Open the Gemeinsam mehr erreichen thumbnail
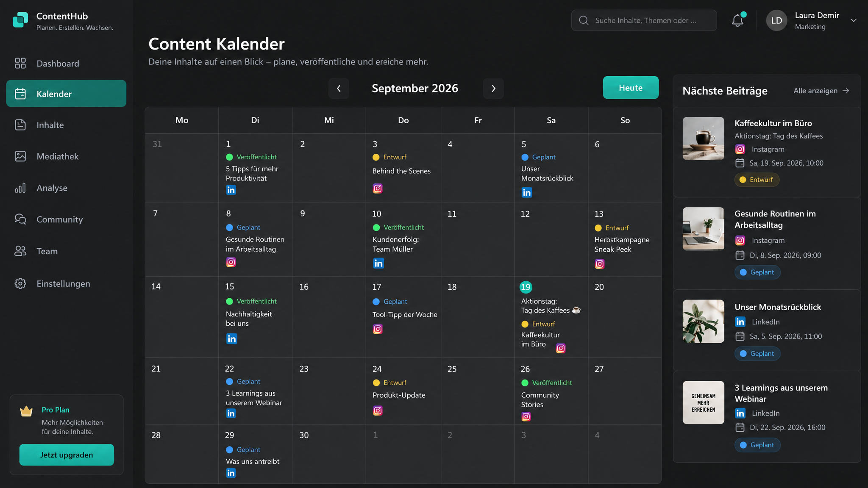The width and height of the screenshot is (868, 488). pyautogui.click(x=704, y=402)
